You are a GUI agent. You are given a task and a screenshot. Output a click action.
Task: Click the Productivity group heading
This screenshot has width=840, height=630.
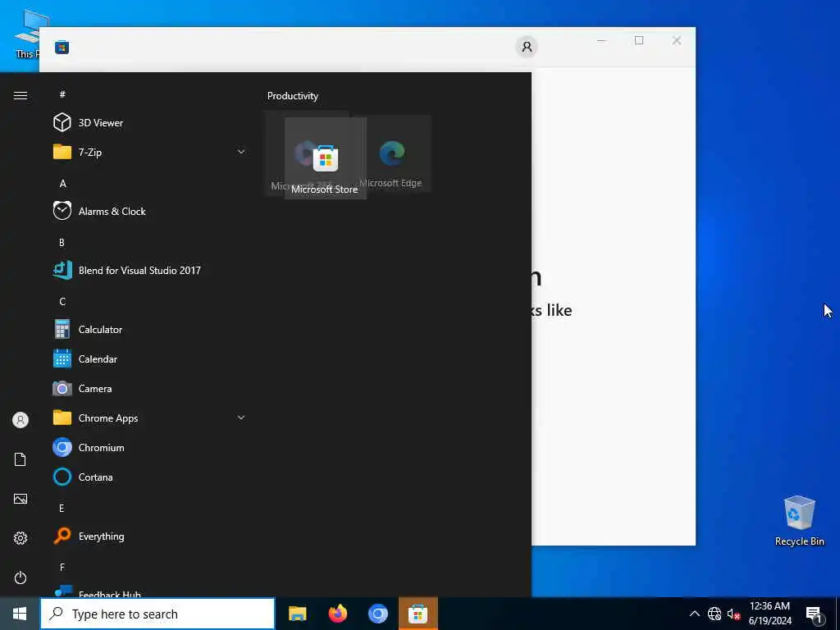[x=293, y=96]
